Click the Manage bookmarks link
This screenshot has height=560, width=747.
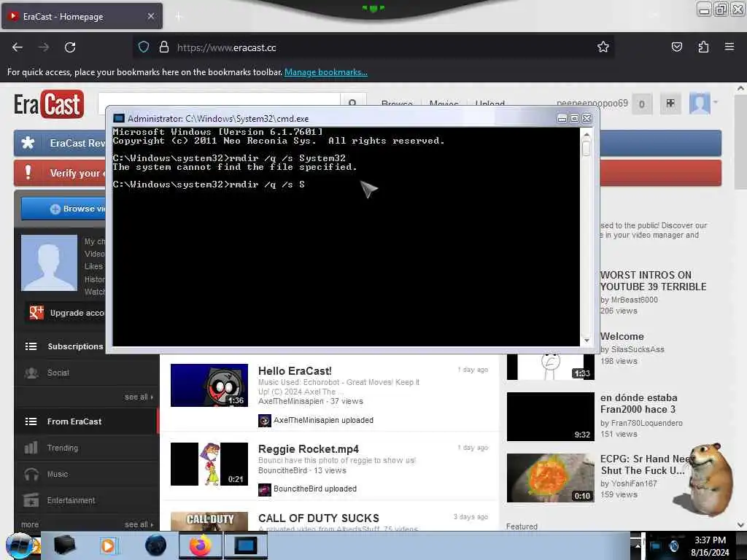point(326,72)
